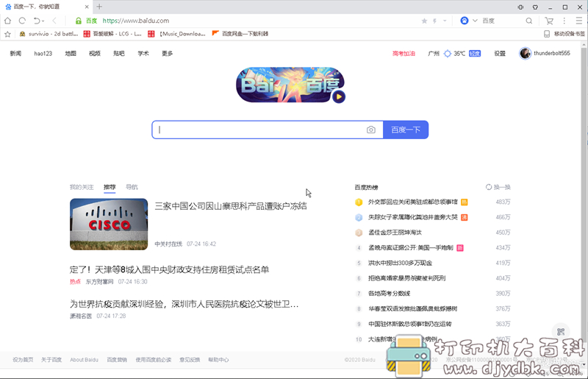Open Music_Download bookmark
Viewport: 588px width, 379px height.
coord(176,34)
